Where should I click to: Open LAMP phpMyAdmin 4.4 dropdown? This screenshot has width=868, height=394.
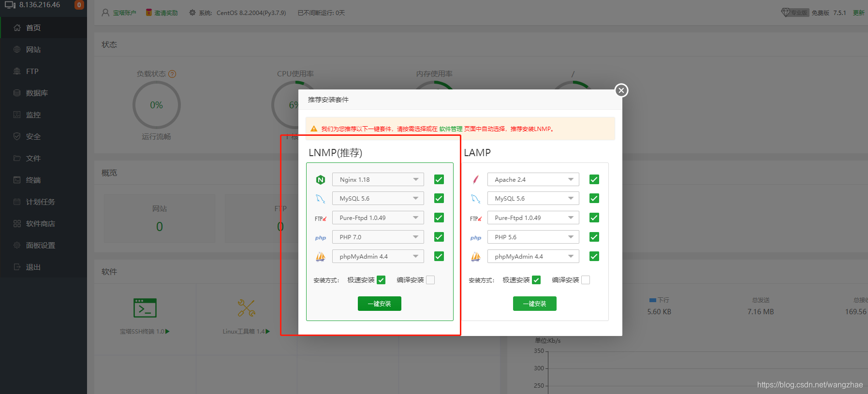[533, 256]
